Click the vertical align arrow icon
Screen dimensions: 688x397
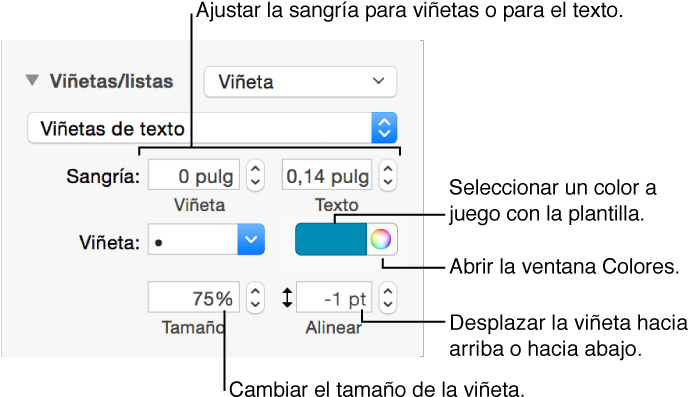[287, 297]
